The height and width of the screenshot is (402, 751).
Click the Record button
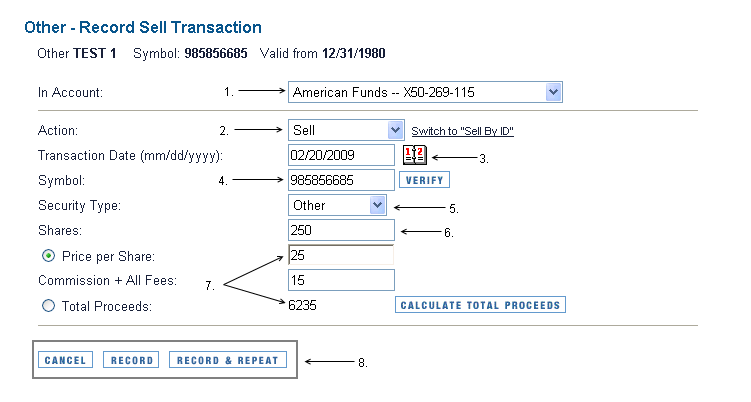coord(131,360)
